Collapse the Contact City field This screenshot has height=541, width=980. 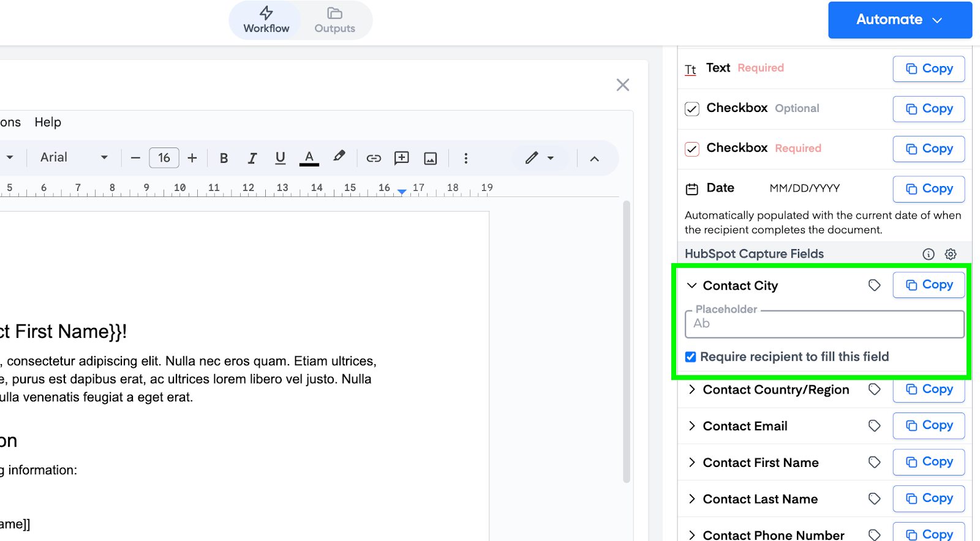692,286
